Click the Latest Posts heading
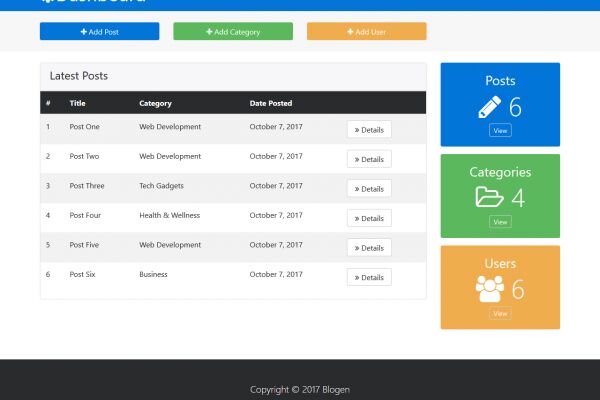 point(78,76)
